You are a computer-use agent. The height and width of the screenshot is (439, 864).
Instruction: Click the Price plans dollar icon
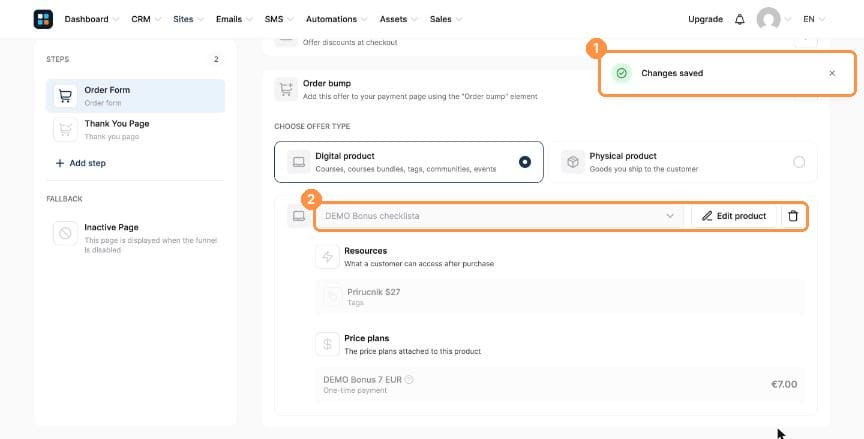click(x=327, y=344)
